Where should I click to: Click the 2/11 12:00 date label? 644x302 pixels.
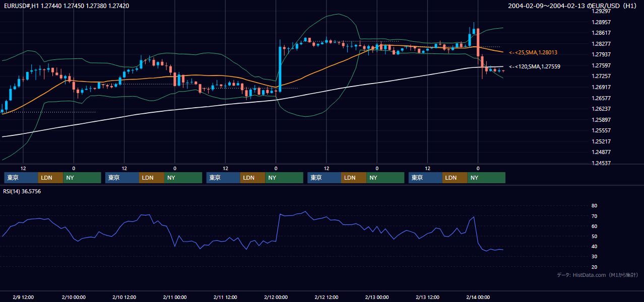pos(225,297)
